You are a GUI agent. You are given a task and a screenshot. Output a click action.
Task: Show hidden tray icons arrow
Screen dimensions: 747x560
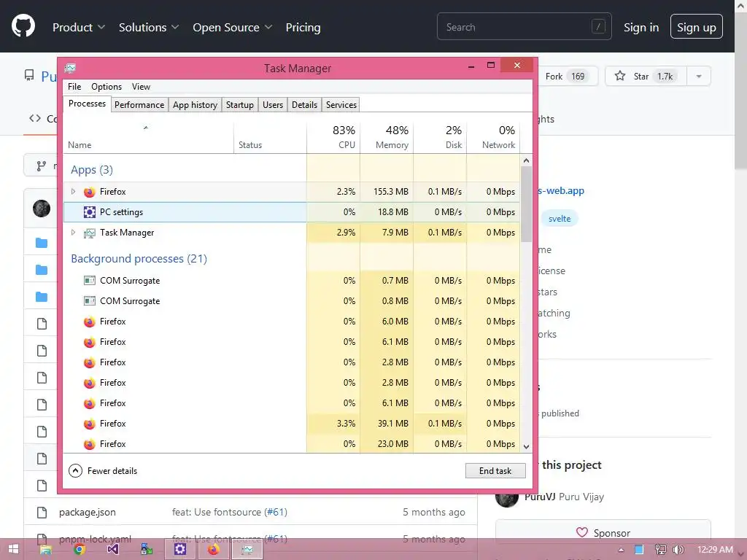[621, 550]
